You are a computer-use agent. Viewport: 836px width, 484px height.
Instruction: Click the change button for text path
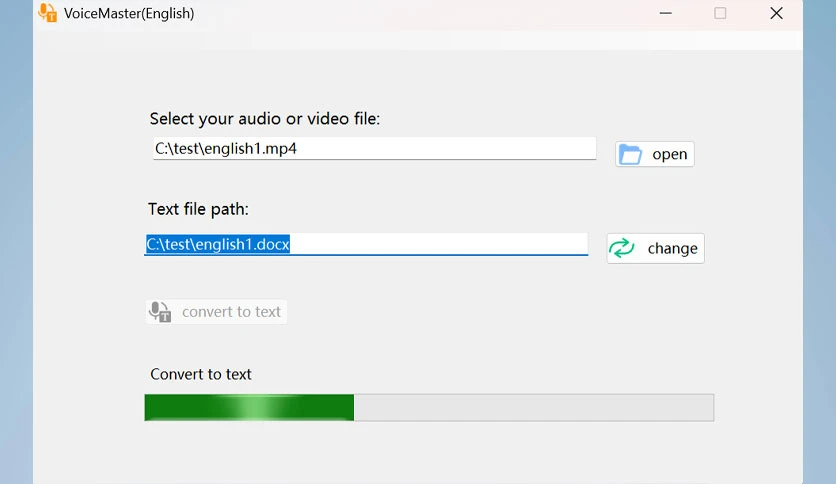click(655, 248)
